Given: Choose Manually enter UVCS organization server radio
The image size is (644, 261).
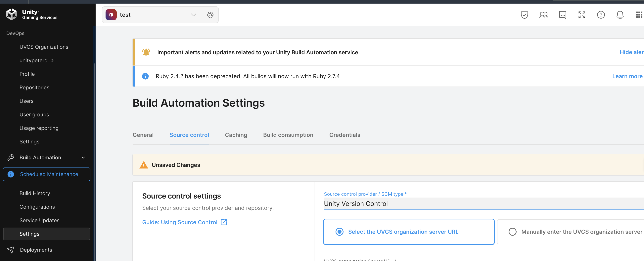Looking at the screenshot, I should coord(512,232).
